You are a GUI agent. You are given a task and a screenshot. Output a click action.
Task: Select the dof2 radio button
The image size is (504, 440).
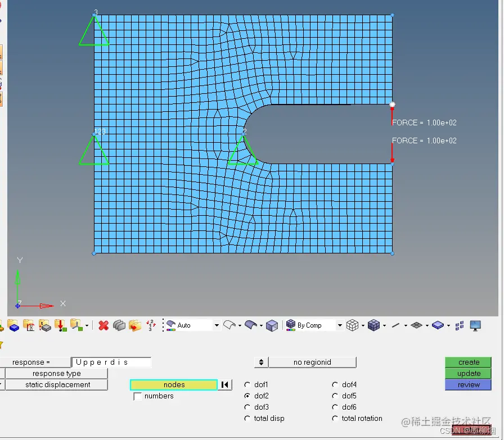pos(247,396)
